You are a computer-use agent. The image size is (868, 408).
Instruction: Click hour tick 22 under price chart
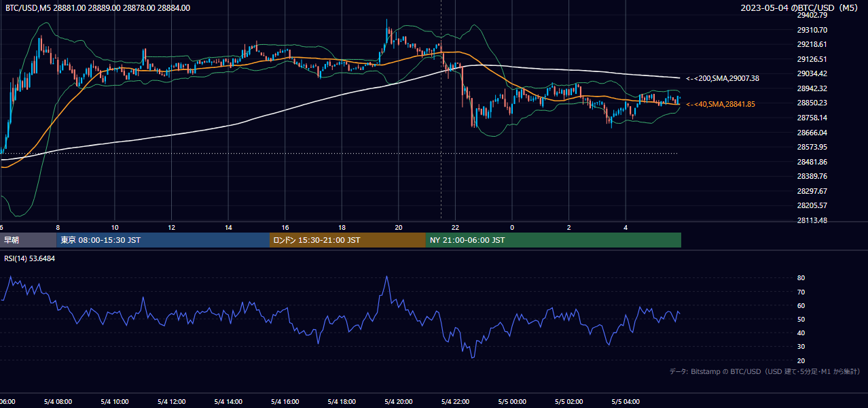click(x=455, y=227)
